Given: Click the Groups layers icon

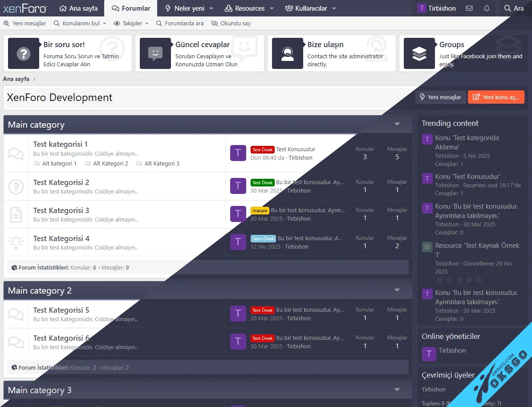Looking at the screenshot, I should 419,53.
